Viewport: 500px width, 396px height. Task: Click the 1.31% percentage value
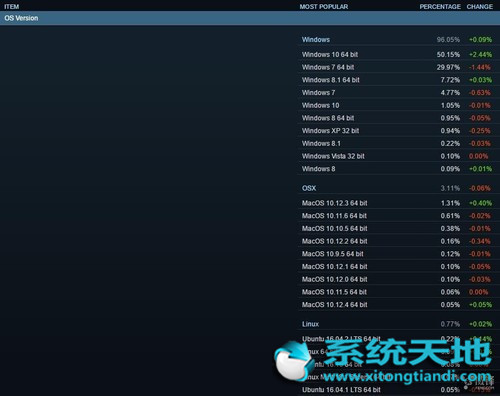tap(450, 203)
